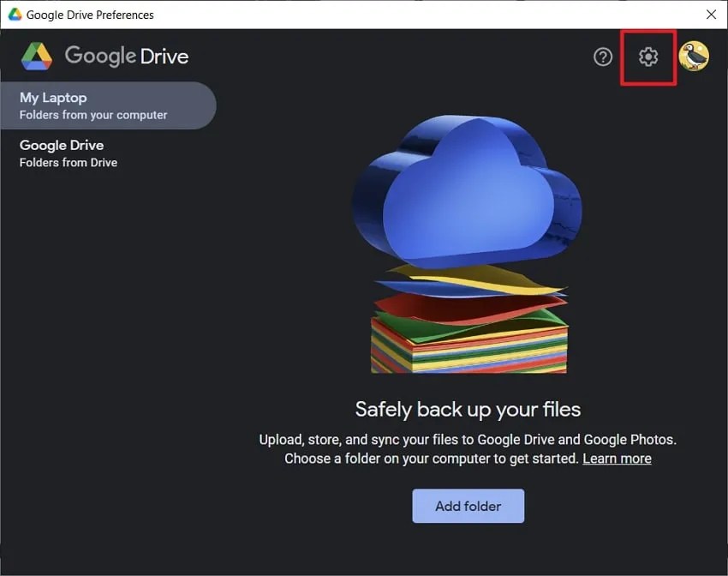Click the Add folder button

click(468, 506)
